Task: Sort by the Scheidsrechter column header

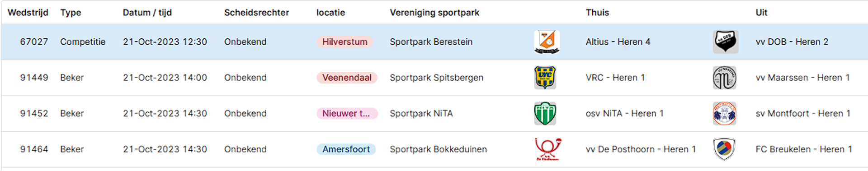Action: 256,13
